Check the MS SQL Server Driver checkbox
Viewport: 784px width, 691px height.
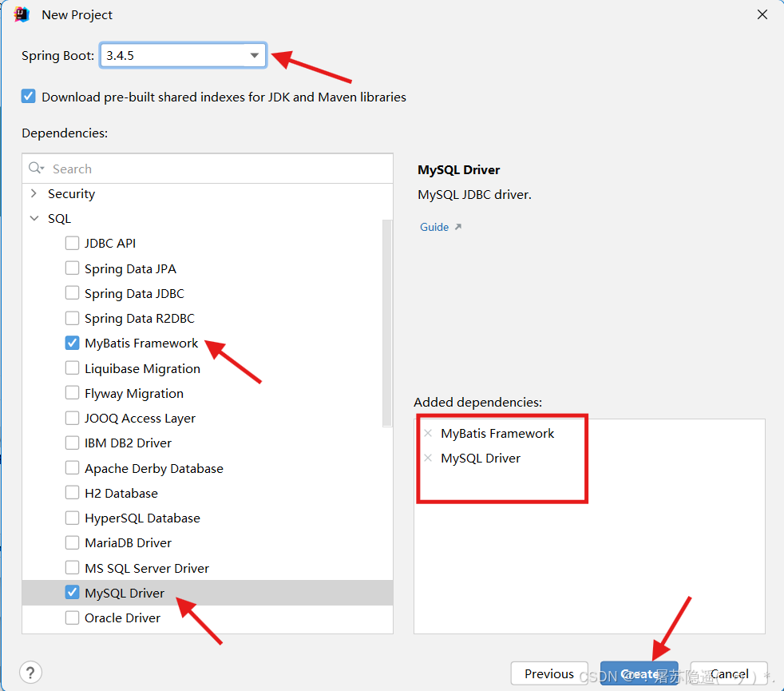coord(72,568)
